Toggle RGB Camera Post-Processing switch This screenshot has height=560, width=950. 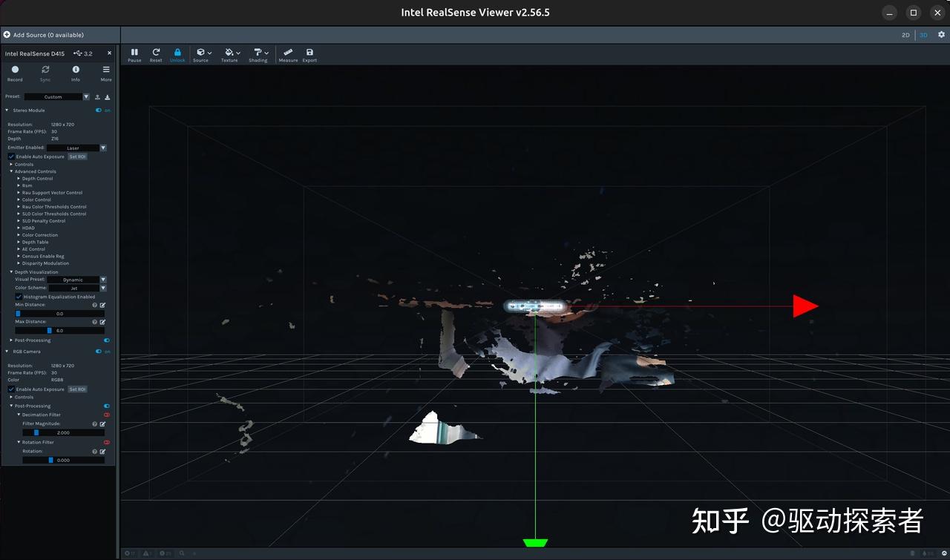click(107, 406)
